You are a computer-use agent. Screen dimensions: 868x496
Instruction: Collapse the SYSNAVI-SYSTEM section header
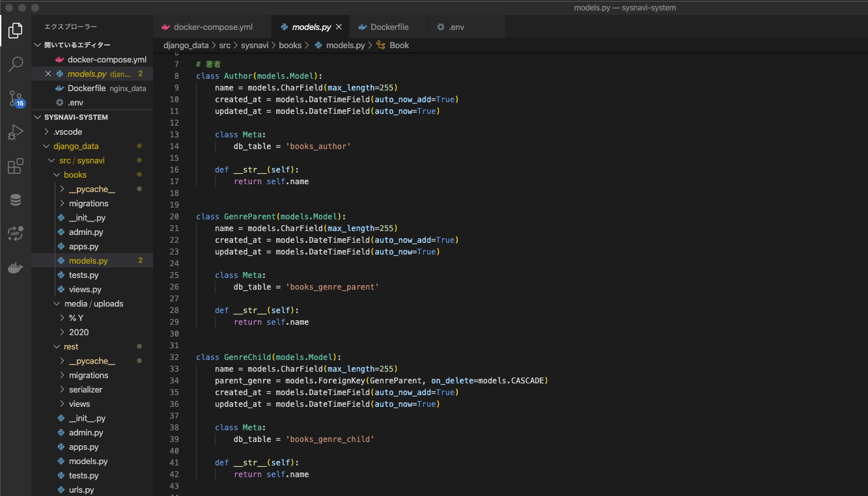[76, 117]
